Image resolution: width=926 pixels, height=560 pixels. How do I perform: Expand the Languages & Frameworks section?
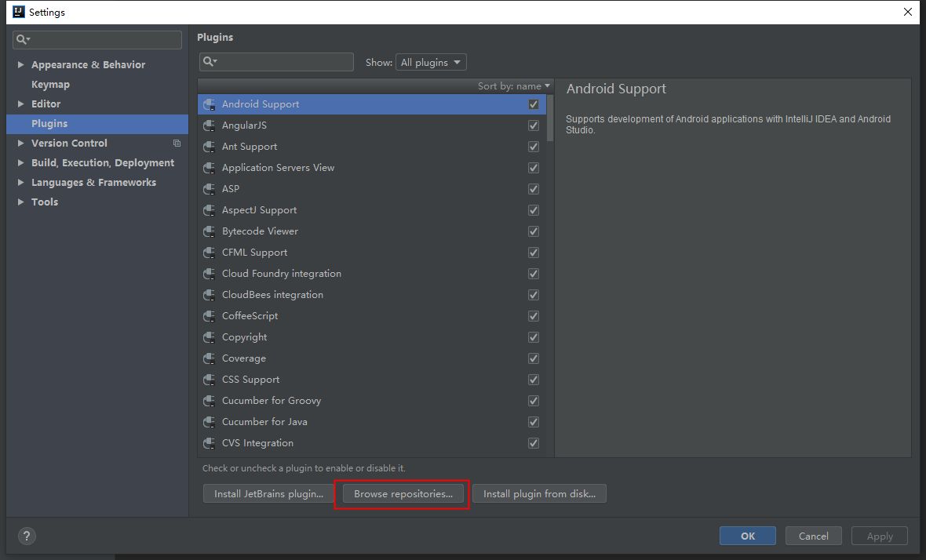click(20, 182)
